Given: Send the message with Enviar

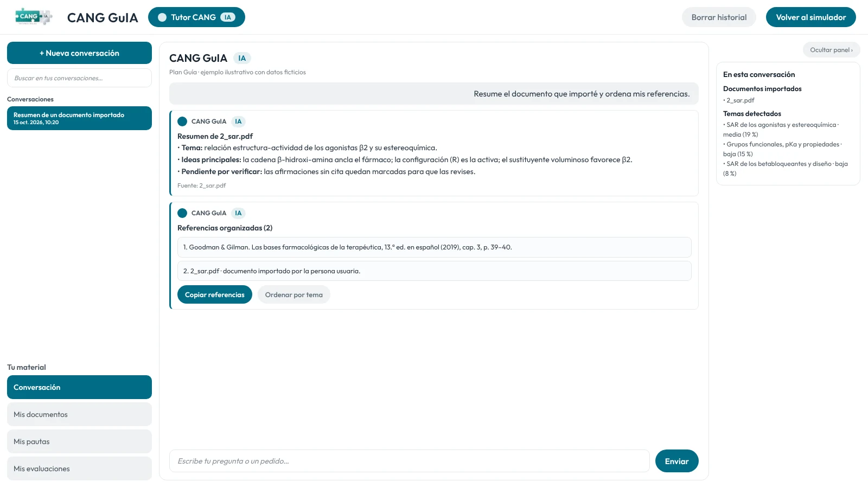Looking at the screenshot, I should (676, 461).
